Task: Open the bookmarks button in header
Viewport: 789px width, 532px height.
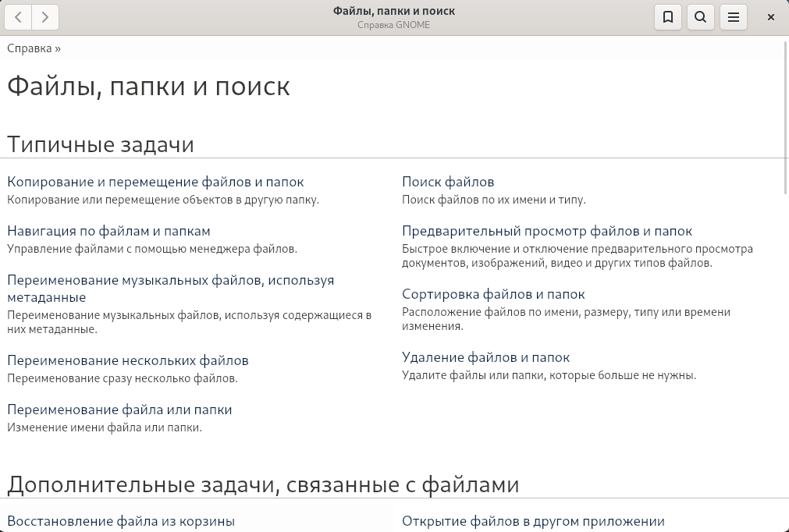Action: [668, 17]
